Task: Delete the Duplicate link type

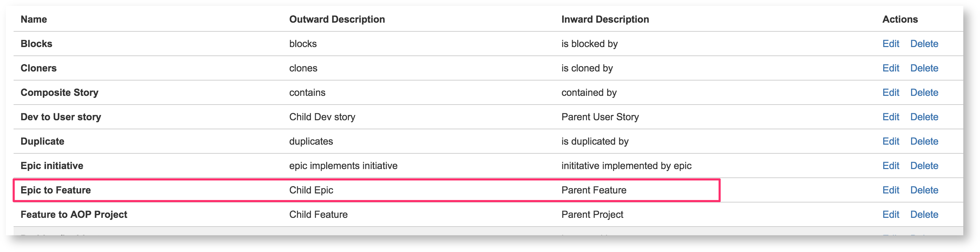Action: [924, 141]
